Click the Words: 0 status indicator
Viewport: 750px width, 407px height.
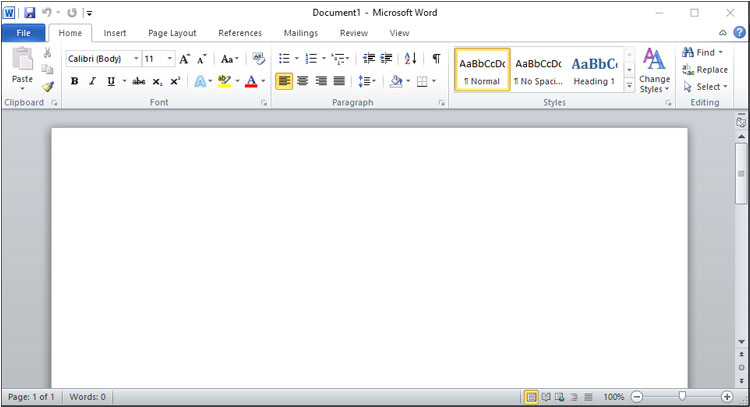[88, 396]
